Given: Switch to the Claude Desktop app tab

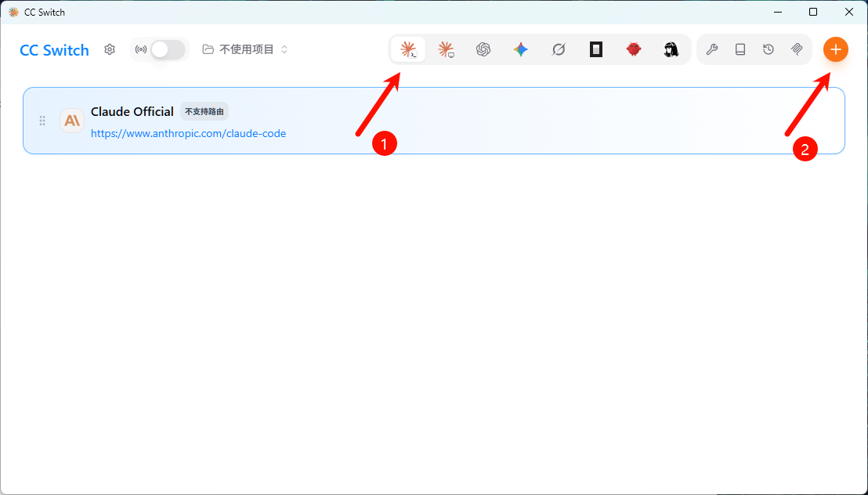Looking at the screenshot, I should point(447,50).
